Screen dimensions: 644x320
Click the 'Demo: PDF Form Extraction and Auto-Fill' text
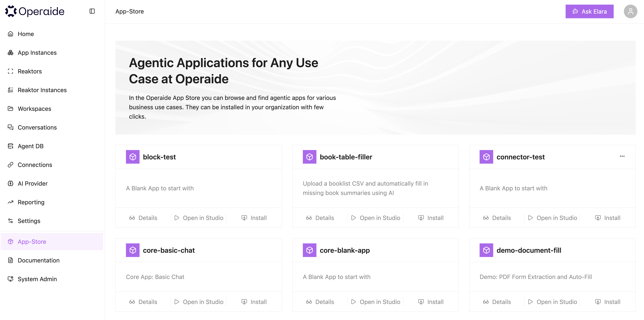coord(536,277)
